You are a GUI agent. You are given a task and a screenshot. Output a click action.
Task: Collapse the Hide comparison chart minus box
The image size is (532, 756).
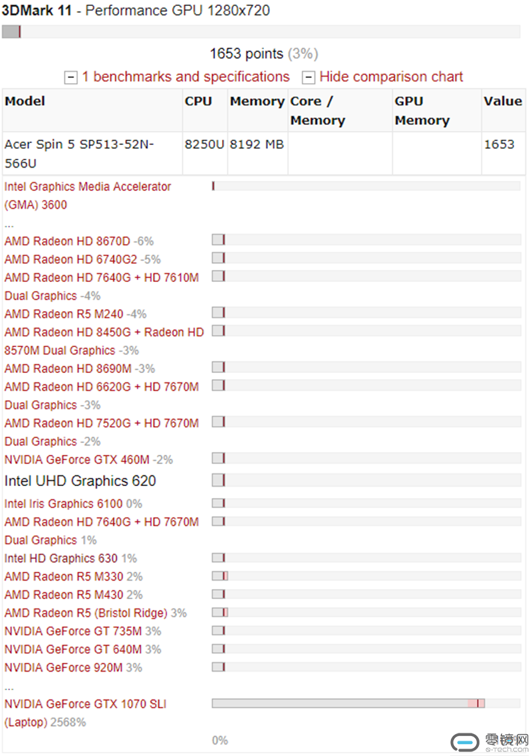[x=308, y=77]
